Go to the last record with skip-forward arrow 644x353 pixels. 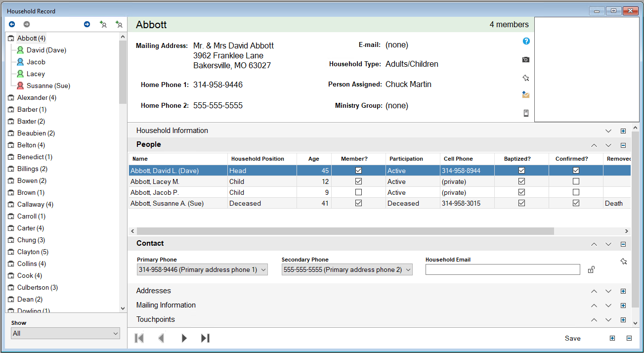[206, 338]
